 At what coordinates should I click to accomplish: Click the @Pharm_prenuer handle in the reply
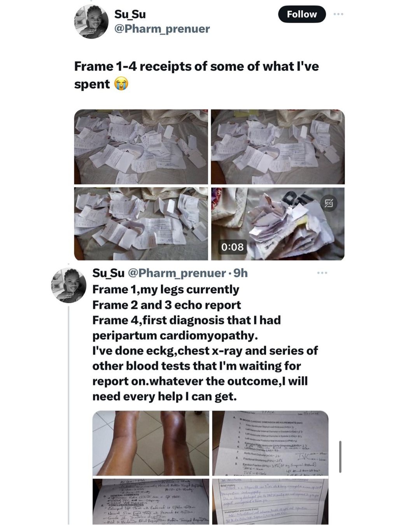pyautogui.click(x=177, y=273)
